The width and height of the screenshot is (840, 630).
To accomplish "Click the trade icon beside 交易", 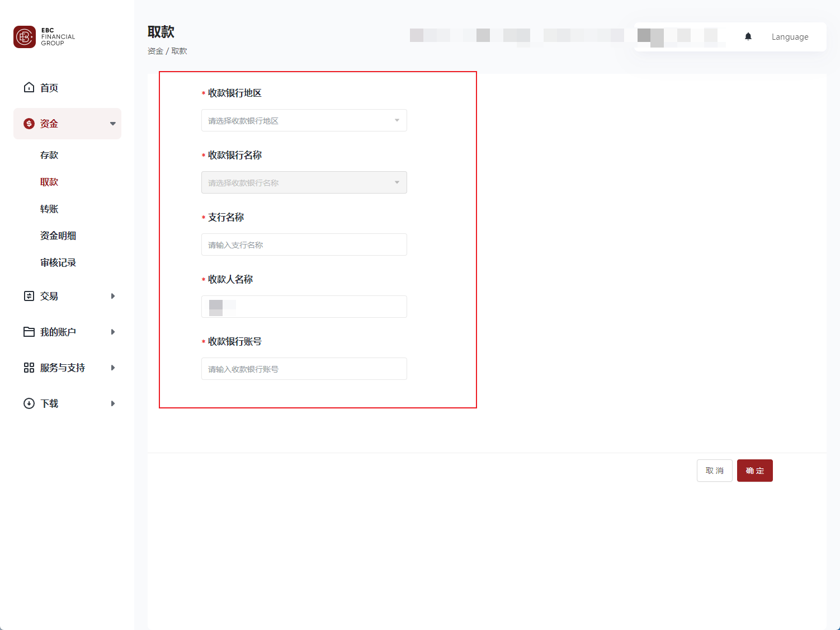I will pos(29,296).
